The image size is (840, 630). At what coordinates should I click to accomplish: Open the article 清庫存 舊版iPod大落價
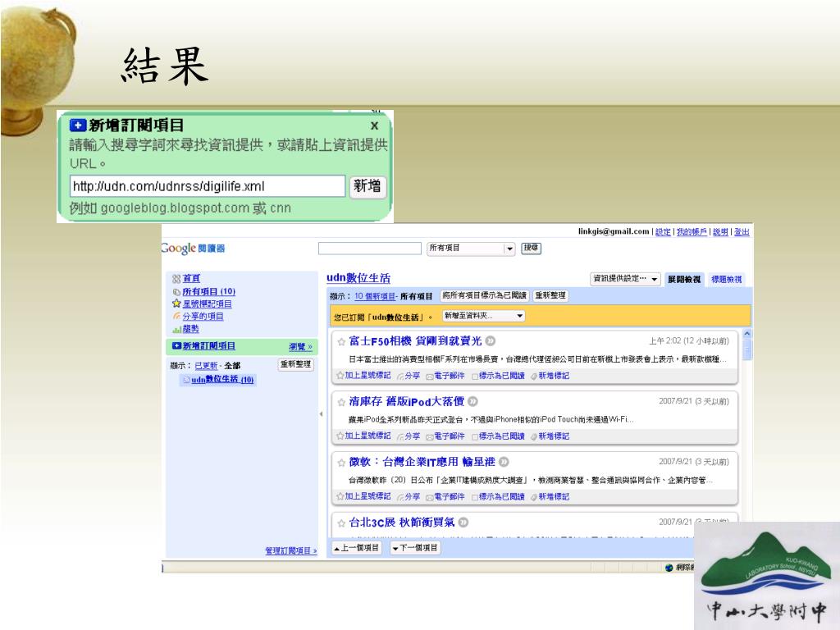pyautogui.click(x=407, y=402)
